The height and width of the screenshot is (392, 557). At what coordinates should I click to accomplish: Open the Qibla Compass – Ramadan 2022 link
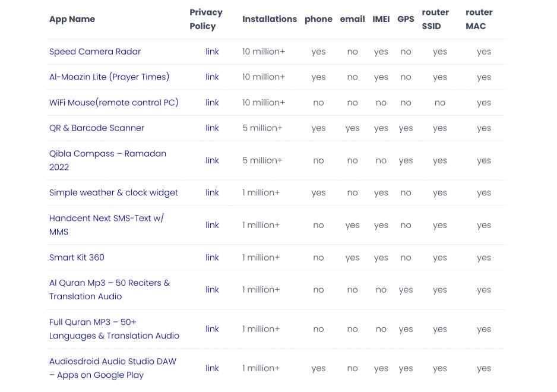click(107, 160)
